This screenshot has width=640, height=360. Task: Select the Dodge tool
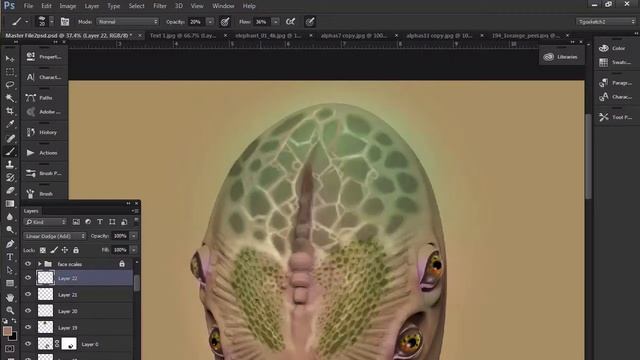coord(10,230)
